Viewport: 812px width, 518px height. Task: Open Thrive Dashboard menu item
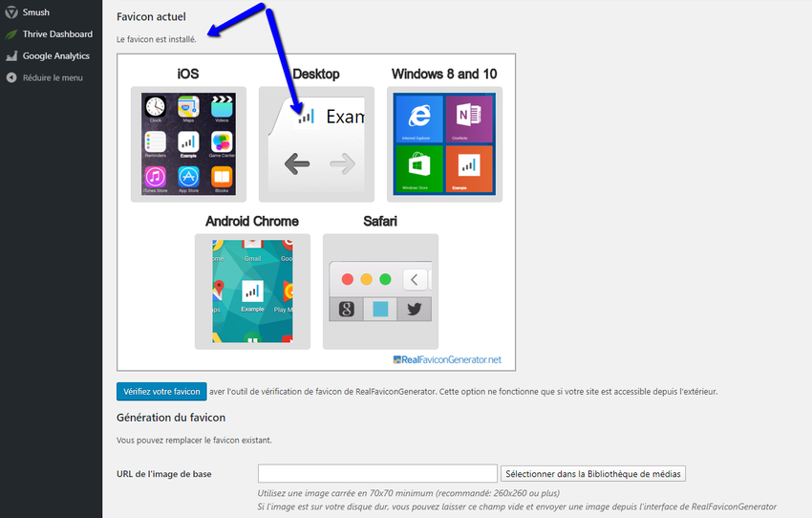click(57, 34)
